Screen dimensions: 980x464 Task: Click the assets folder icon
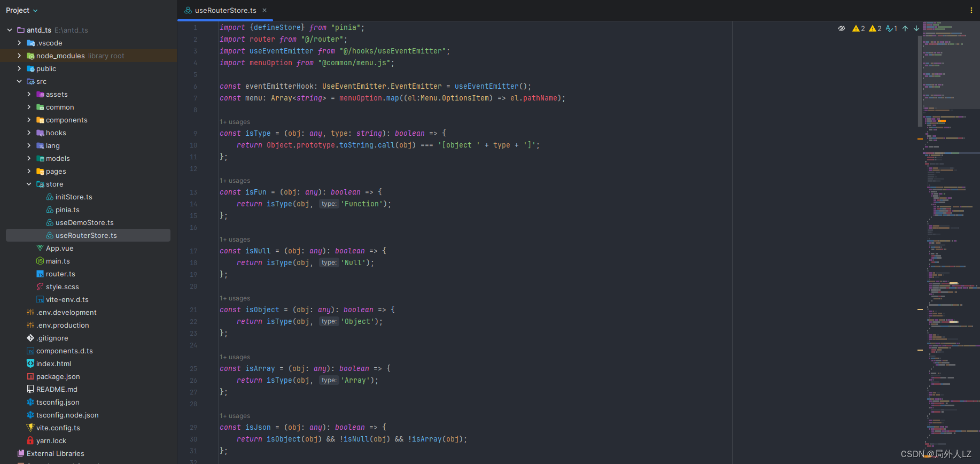tap(41, 94)
